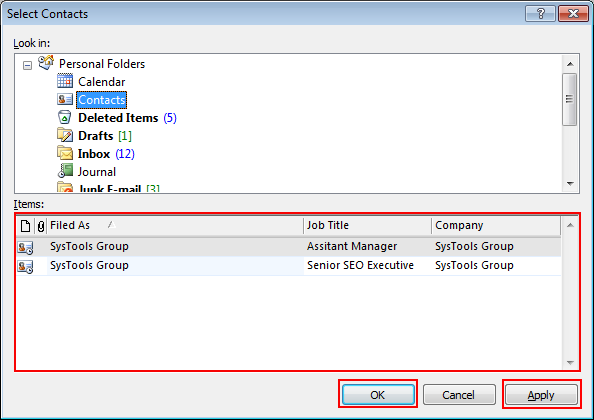Sort by the item type icon column

(x=25, y=226)
